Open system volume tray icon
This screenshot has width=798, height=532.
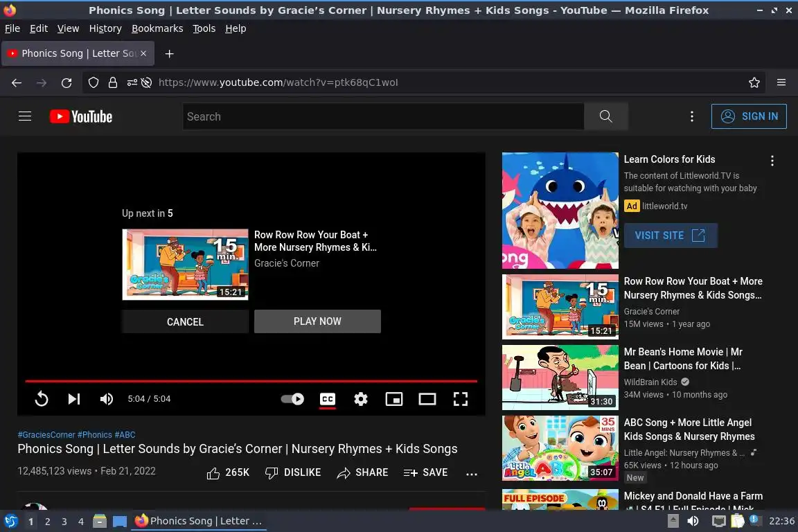pos(693,521)
